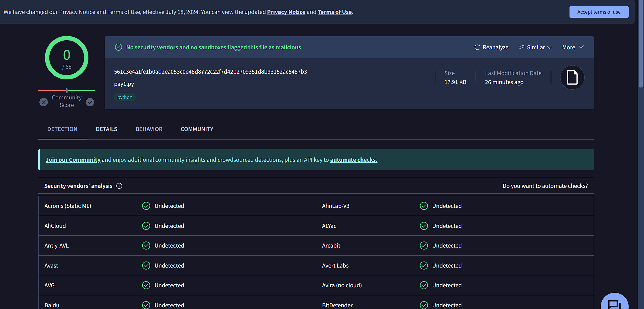
Task: Click the Reanalyze refresh icon
Action: point(477,47)
